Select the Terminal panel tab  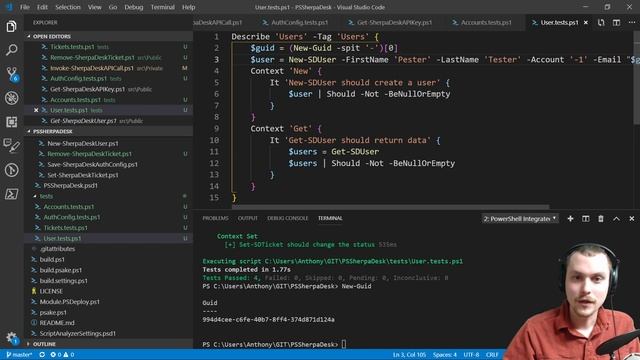click(x=330, y=218)
